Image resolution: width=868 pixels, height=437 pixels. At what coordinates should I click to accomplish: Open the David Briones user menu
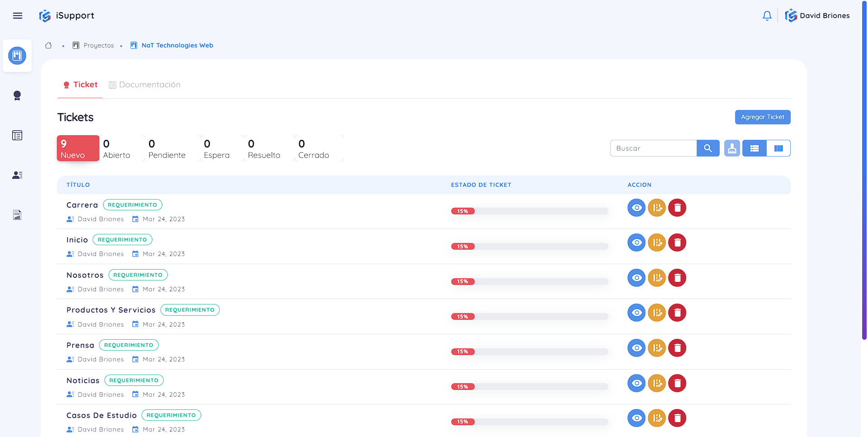(817, 16)
